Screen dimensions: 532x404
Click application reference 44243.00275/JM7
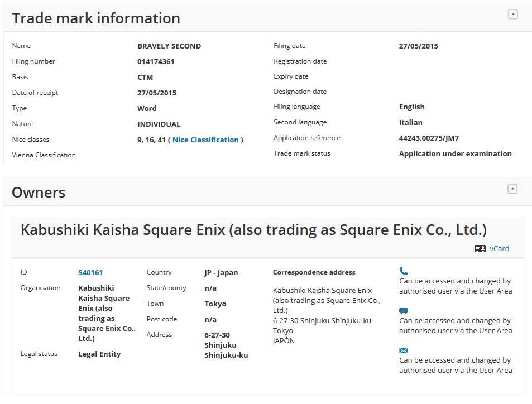[429, 138]
